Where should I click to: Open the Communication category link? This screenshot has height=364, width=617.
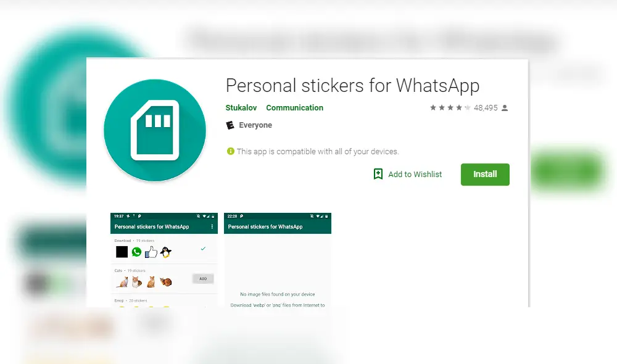(295, 108)
